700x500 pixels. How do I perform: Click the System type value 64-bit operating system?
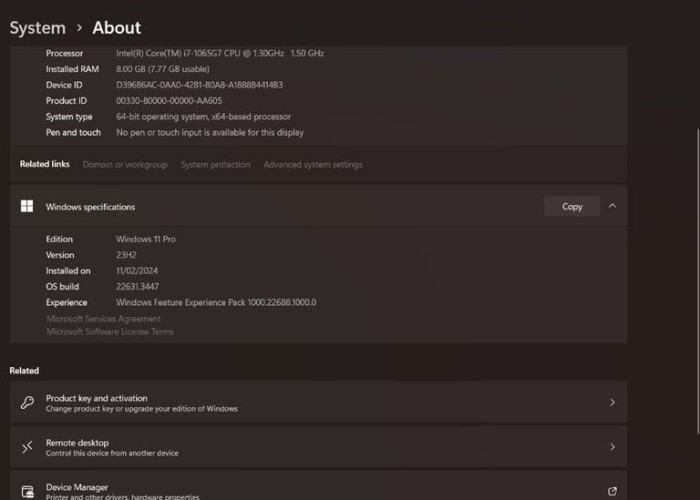coord(203,117)
